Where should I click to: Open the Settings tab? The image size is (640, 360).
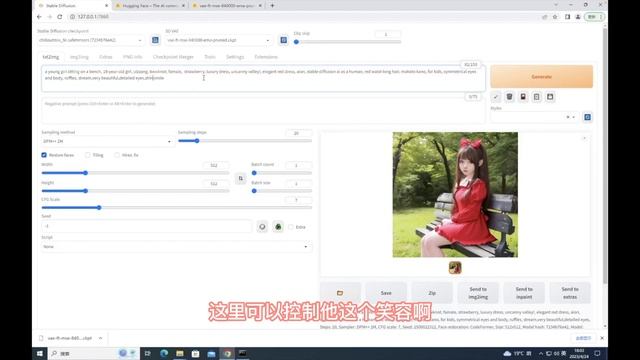click(235, 57)
